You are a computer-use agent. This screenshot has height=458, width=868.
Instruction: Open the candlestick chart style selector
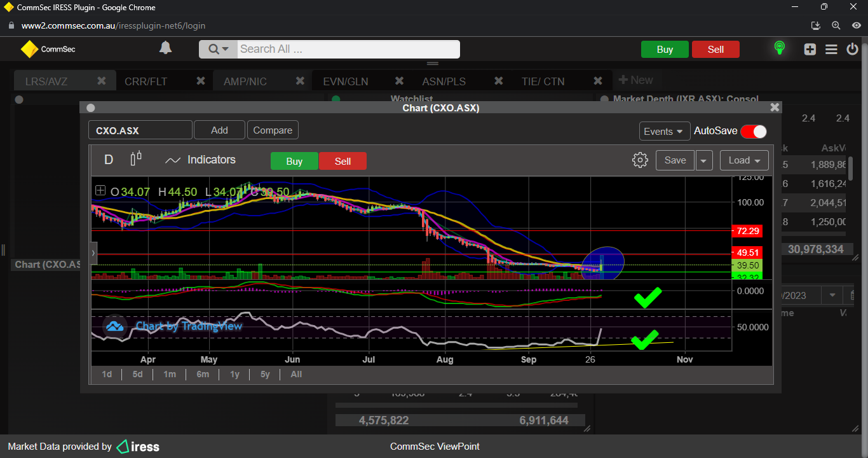pos(135,159)
